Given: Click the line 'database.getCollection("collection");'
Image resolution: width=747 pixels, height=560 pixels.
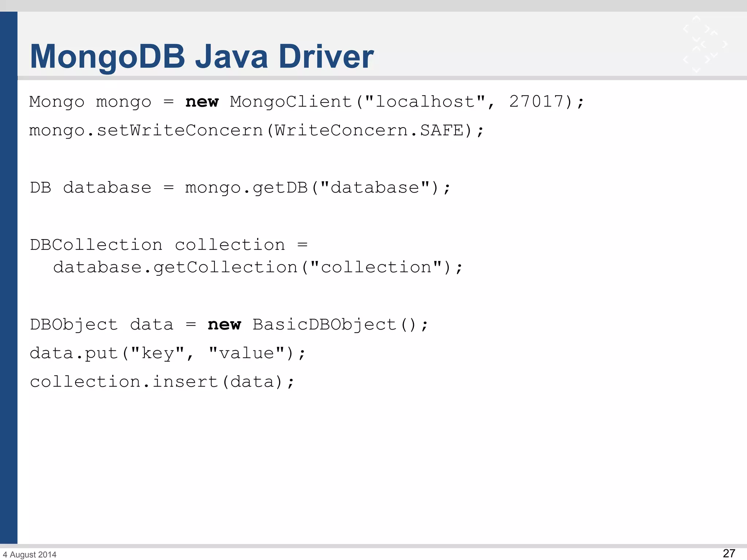Looking at the screenshot, I should click(258, 268).
